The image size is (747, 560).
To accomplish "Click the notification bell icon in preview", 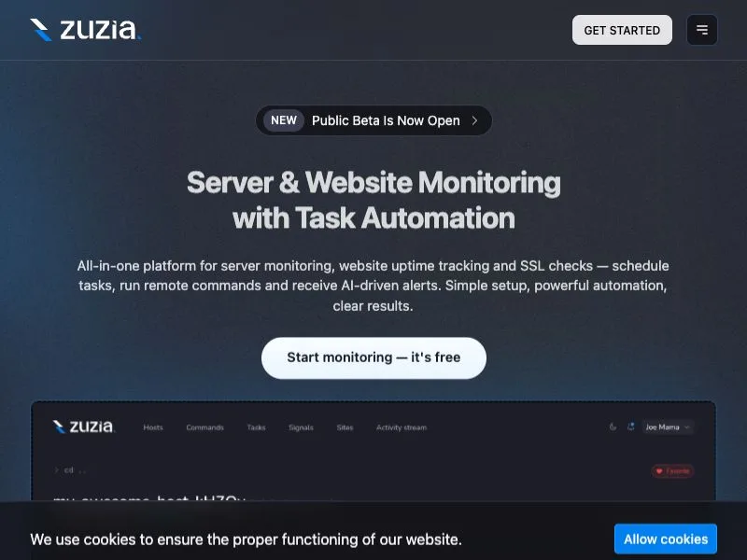I will [x=631, y=427].
